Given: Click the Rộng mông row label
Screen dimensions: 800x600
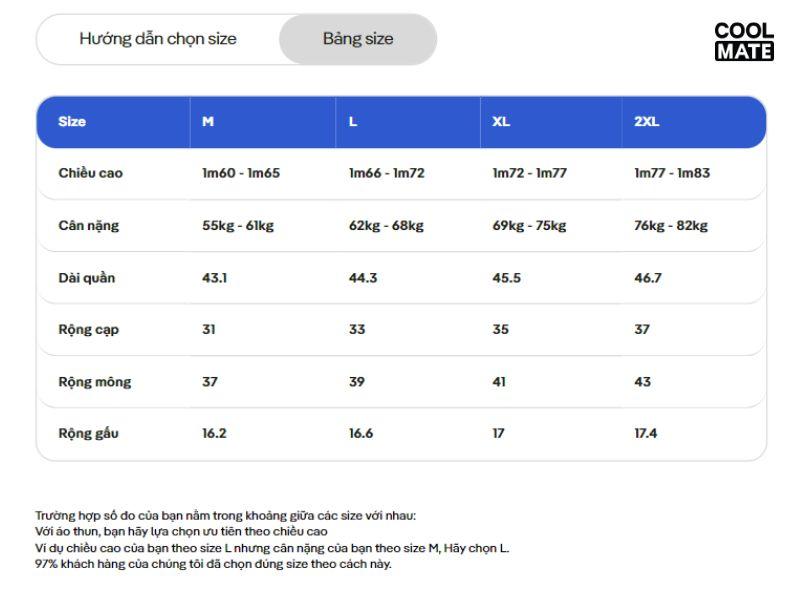Looking at the screenshot, I should (94, 382).
